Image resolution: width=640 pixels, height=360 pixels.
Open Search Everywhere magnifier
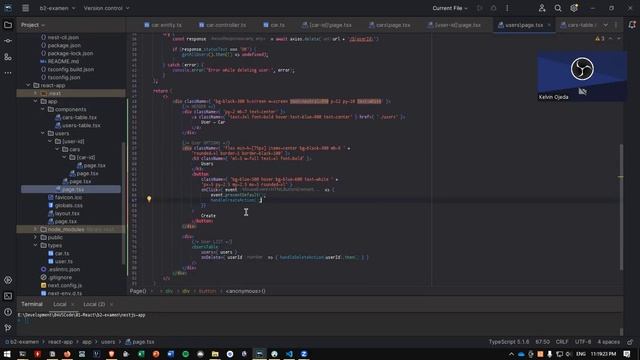pyautogui.click(x=558, y=8)
